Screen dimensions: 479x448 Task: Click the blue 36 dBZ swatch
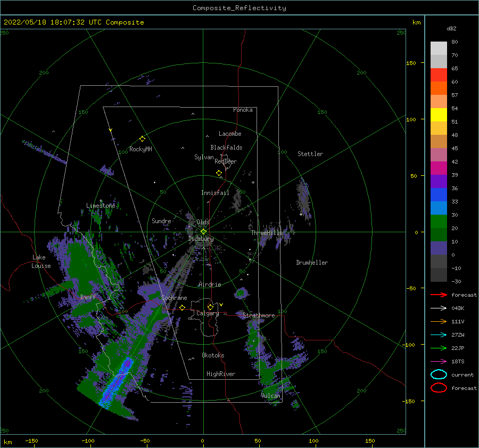pyautogui.click(x=439, y=195)
